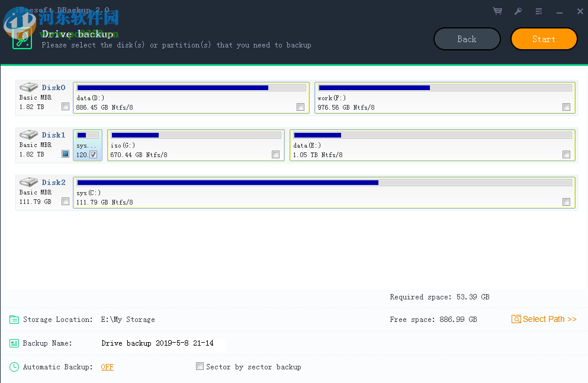588x383 pixels.
Task: Click Back to return to previous screen
Action: 467,39
